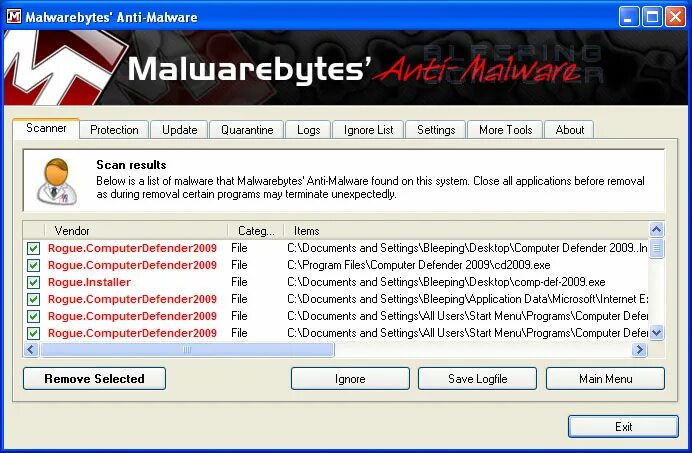The height and width of the screenshot is (453, 692).
Task: Toggle checkbox for the Application Data\Microsoft row
Action: pos(33,299)
